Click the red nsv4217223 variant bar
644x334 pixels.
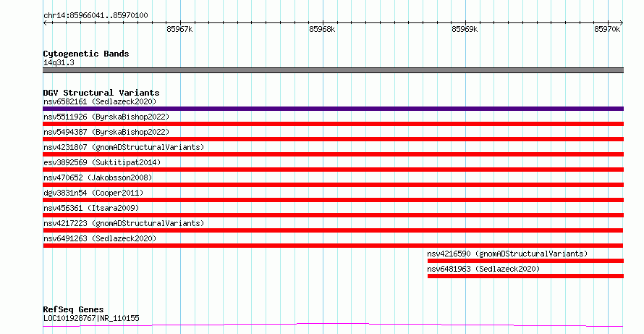pos(333,230)
